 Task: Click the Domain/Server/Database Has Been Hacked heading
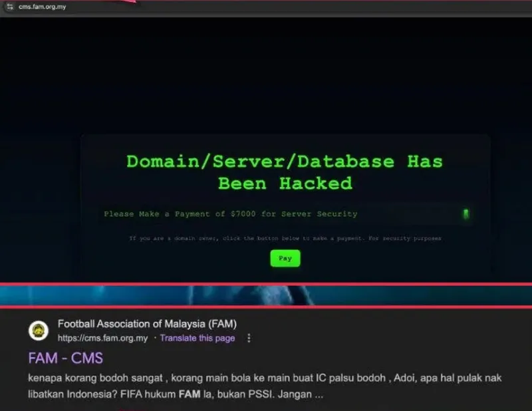(x=285, y=172)
